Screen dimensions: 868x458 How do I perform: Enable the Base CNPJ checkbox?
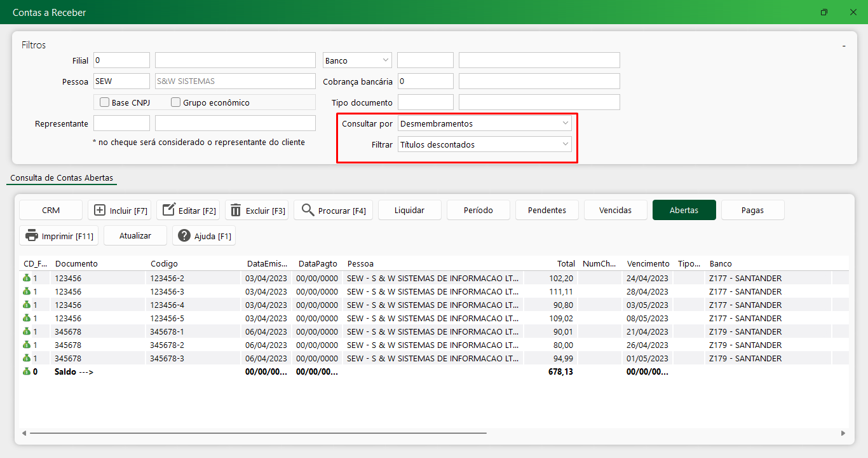click(105, 102)
